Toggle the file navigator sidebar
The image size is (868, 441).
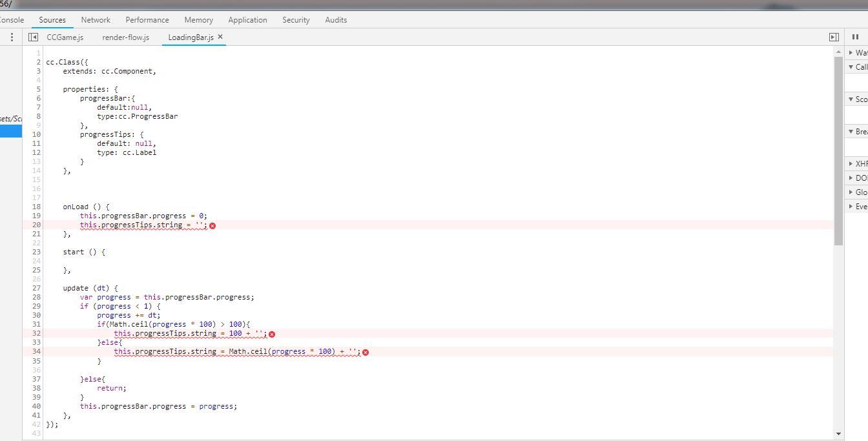(33, 37)
